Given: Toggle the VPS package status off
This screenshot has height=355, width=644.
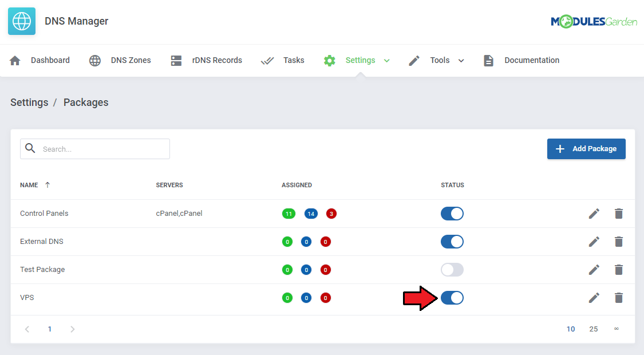Looking at the screenshot, I should [x=452, y=298].
